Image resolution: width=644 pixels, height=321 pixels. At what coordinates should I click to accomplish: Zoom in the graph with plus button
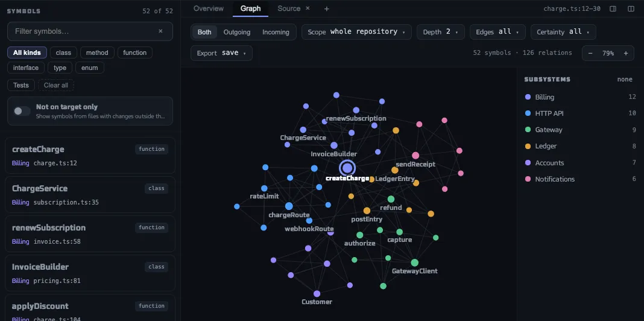click(x=626, y=53)
